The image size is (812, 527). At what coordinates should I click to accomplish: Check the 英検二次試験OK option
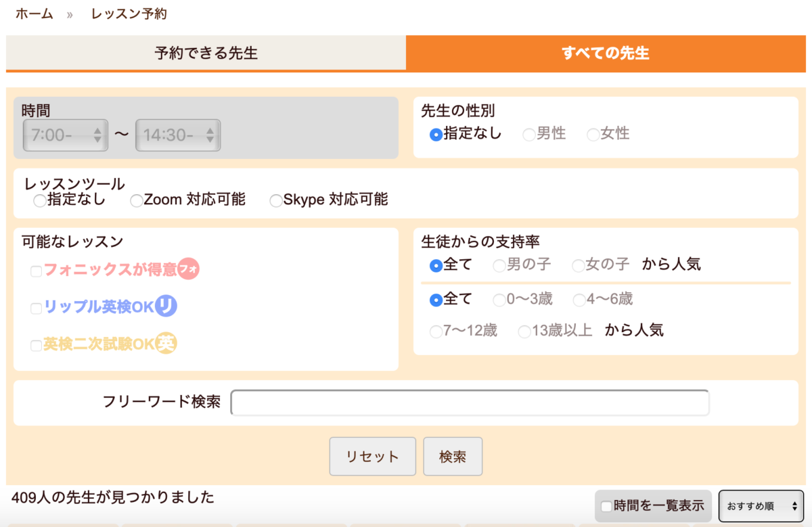click(35, 343)
